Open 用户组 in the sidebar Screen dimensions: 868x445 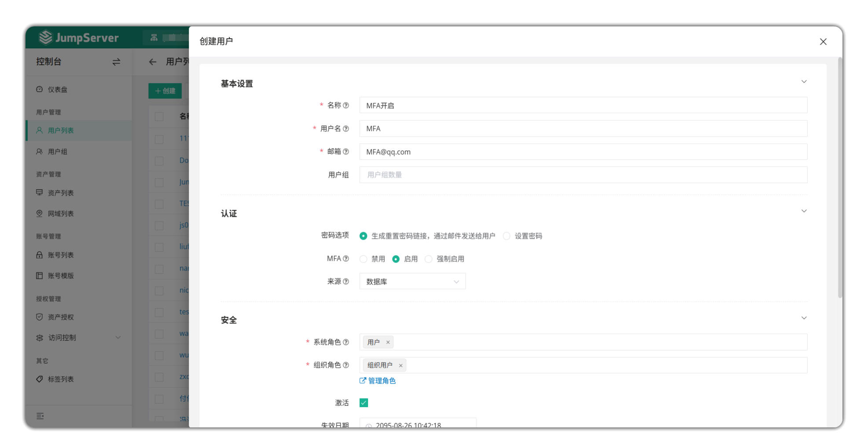[x=58, y=152]
